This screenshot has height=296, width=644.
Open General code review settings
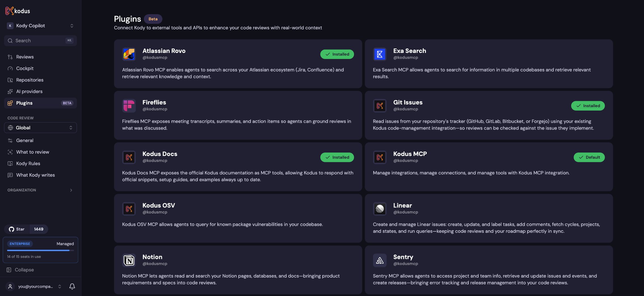41,140
